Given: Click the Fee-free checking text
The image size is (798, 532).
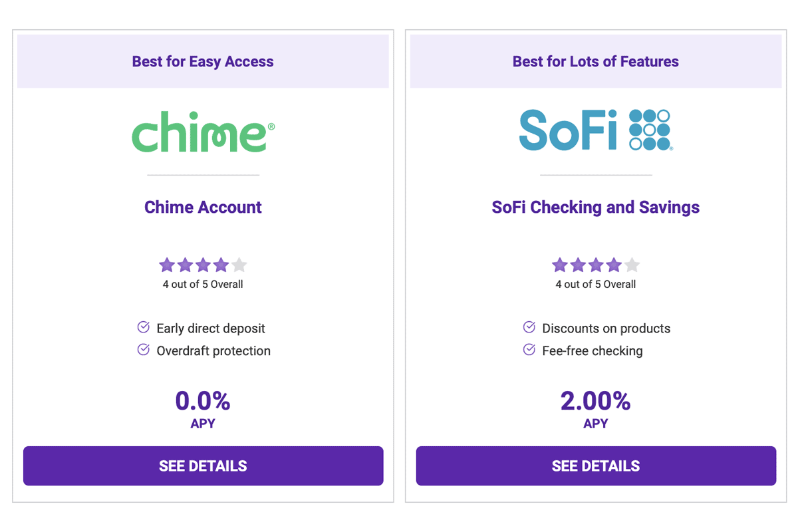Looking at the screenshot, I should click(x=593, y=351).
